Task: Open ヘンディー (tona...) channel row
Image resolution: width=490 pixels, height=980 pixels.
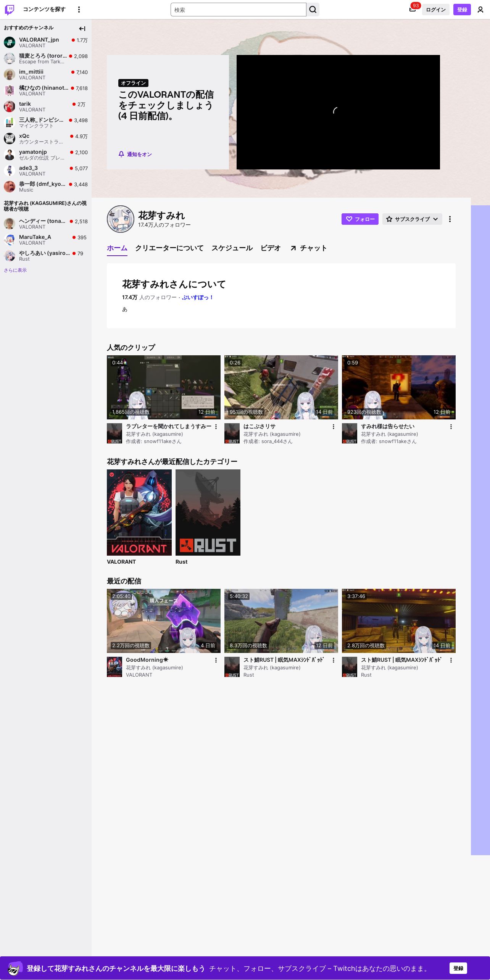Action: (46, 224)
